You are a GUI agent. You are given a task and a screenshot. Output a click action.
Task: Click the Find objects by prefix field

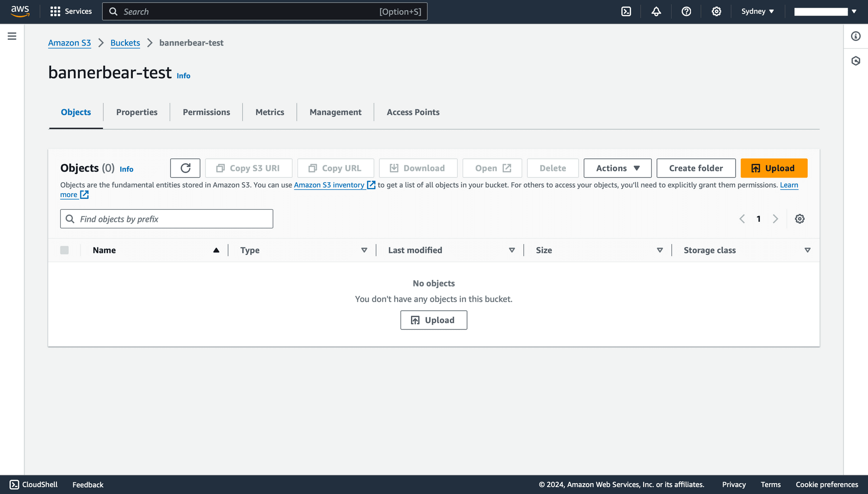[x=167, y=219]
